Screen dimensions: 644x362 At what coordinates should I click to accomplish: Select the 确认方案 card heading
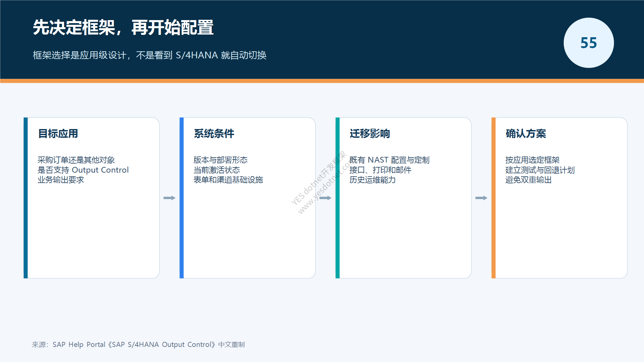[526, 133]
